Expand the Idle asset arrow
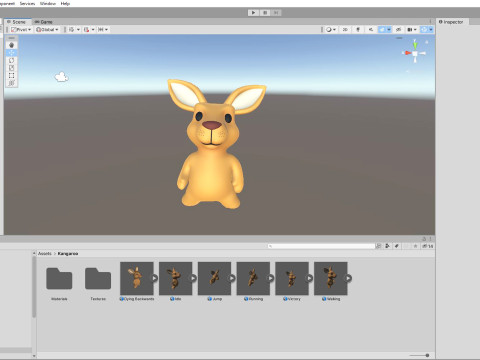This screenshot has height=360, width=480. pyautogui.click(x=193, y=278)
